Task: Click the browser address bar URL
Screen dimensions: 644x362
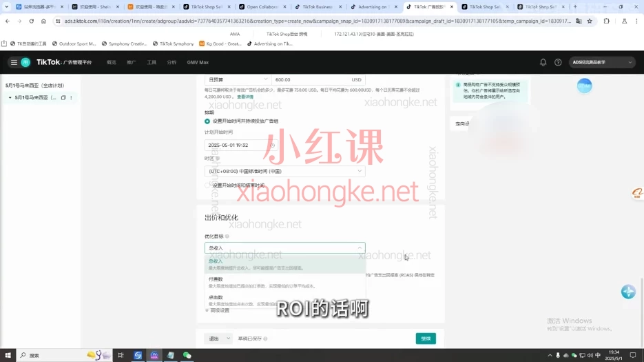Action: pyautogui.click(x=317, y=21)
